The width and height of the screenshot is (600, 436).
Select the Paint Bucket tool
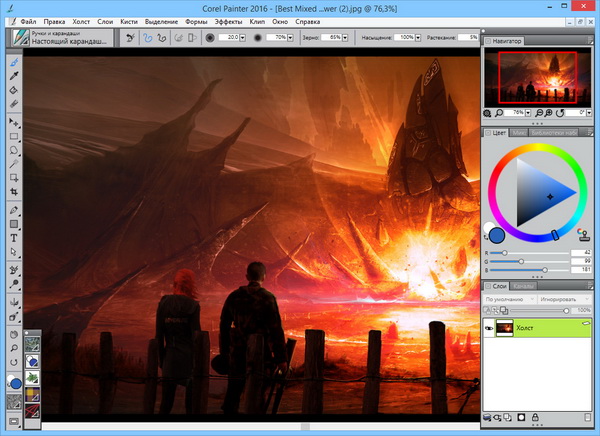(x=14, y=90)
